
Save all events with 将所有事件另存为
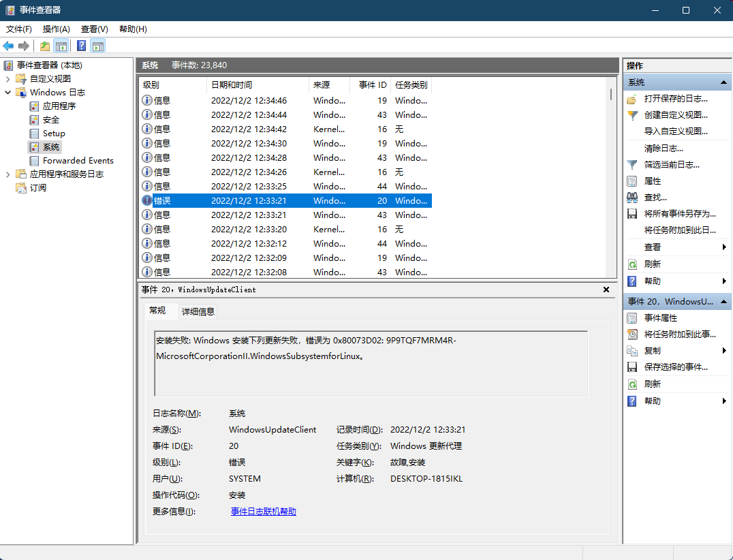[x=676, y=213]
